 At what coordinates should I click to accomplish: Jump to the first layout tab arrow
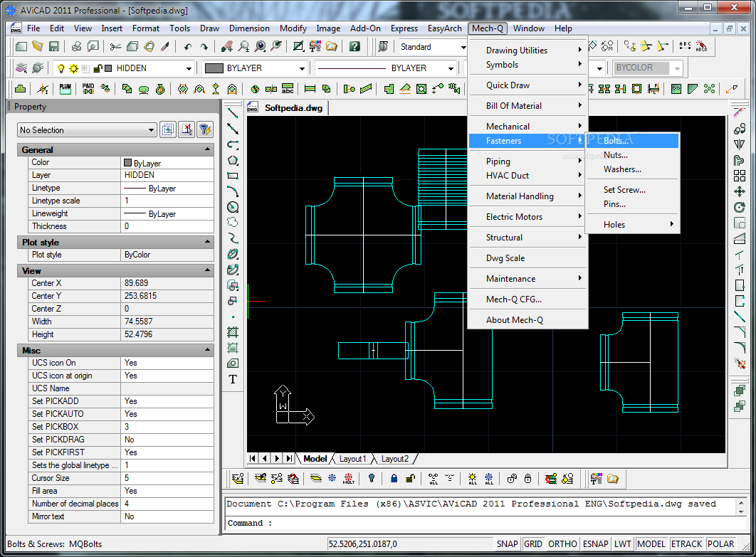[x=253, y=458]
